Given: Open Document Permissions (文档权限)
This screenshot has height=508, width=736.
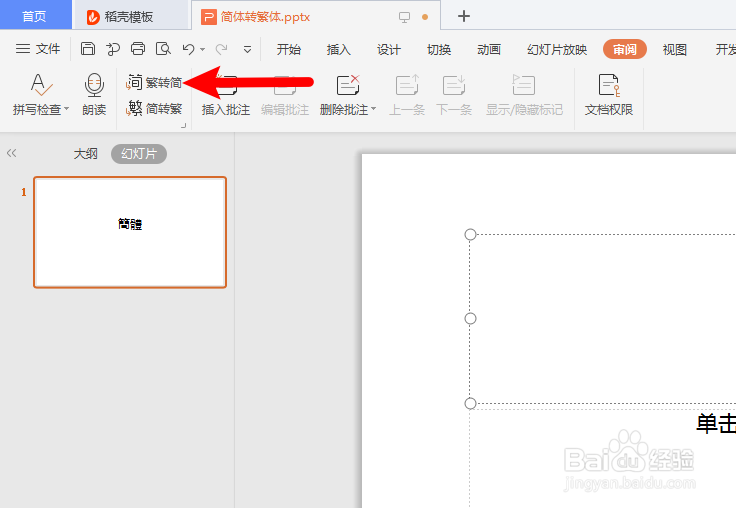Looking at the screenshot, I should 609,95.
